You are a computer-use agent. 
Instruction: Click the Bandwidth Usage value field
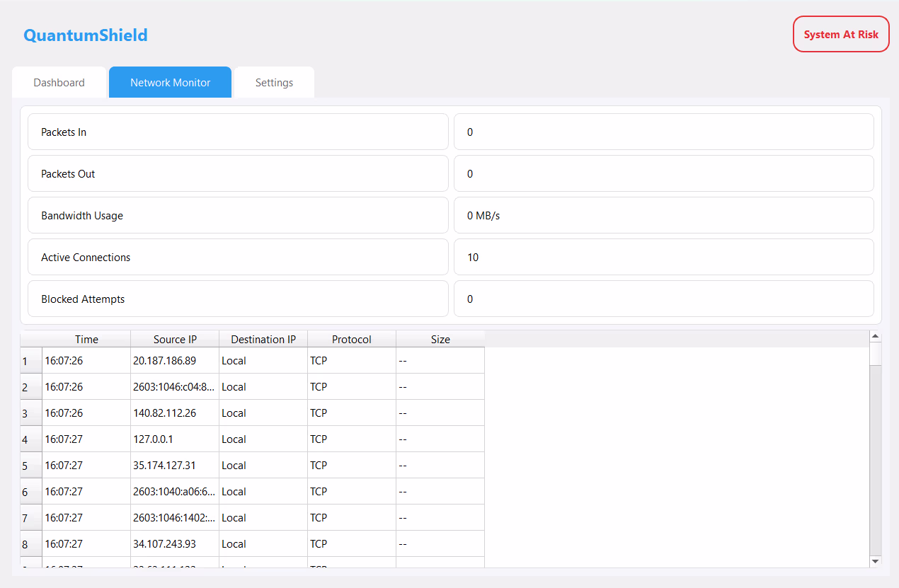(x=663, y=215)
